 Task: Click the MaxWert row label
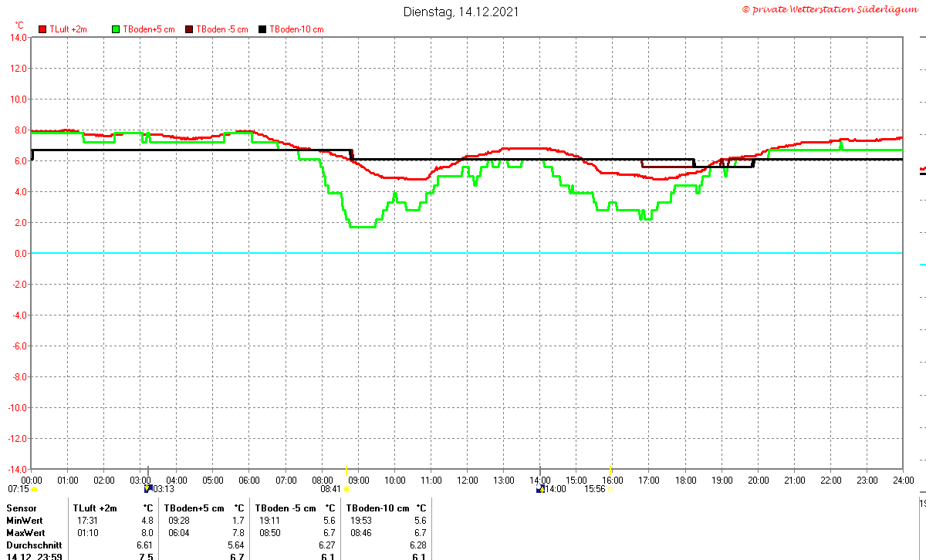coord(25,533)
